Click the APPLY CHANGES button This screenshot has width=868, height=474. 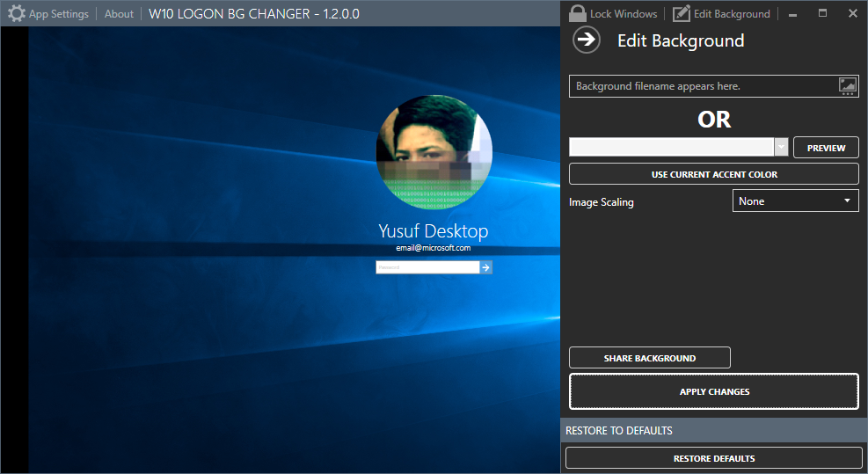(714, 391)
